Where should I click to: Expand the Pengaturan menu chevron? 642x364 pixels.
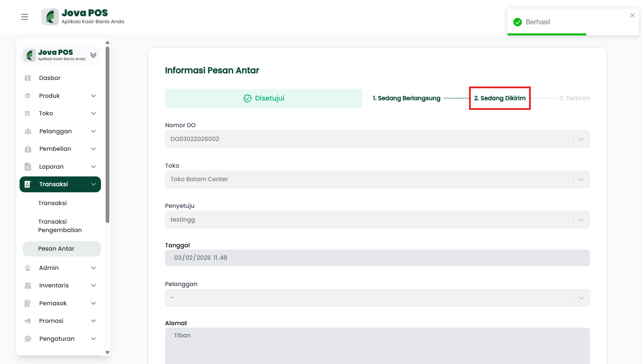tap(93, 339)
